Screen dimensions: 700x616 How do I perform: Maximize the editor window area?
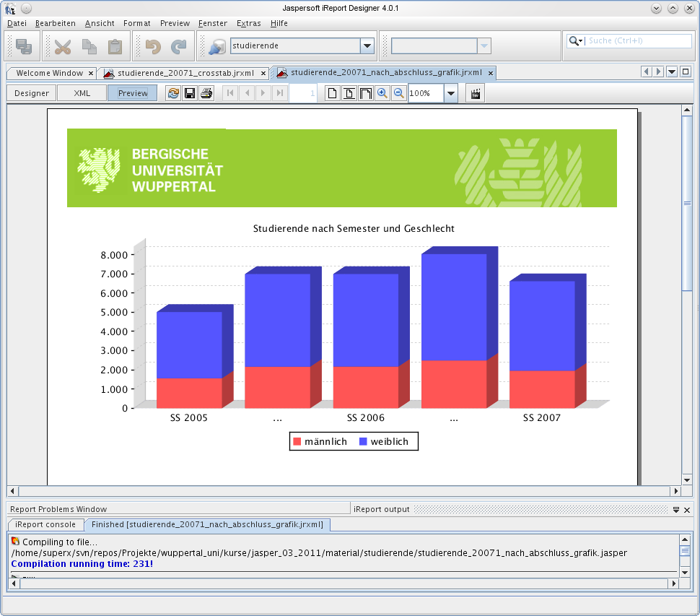pos(686,71)
